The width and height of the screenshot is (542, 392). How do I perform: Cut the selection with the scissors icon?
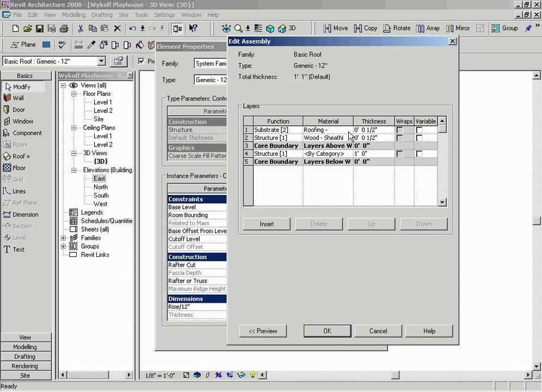point(81,28)
